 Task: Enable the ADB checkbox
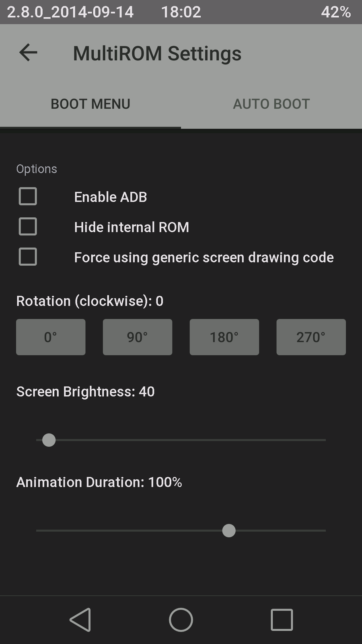(x=28, y=196)
